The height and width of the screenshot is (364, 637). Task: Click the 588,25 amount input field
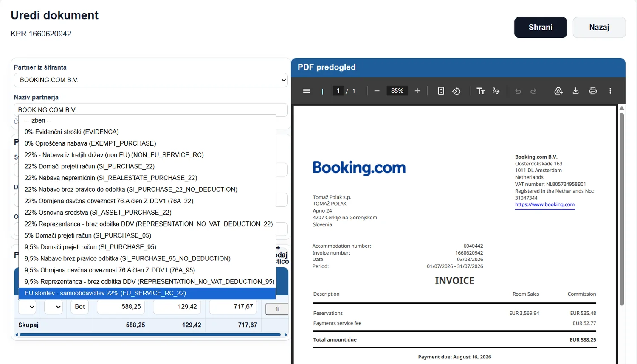[x=121, y=306]
